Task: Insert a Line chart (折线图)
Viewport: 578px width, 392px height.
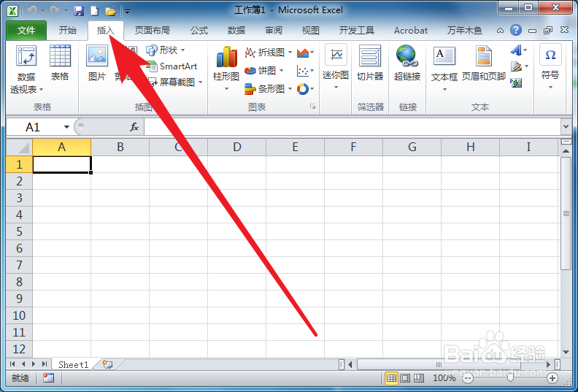Action: [269, 53]
